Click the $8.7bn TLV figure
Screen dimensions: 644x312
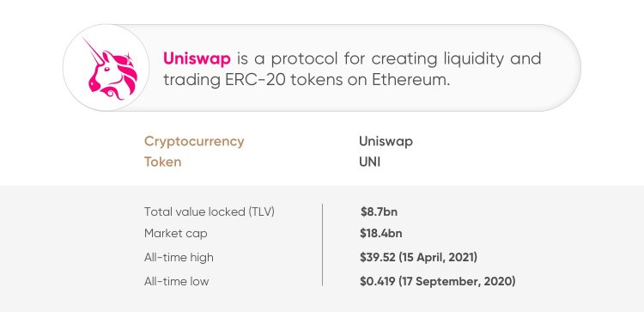pos(379,212)
